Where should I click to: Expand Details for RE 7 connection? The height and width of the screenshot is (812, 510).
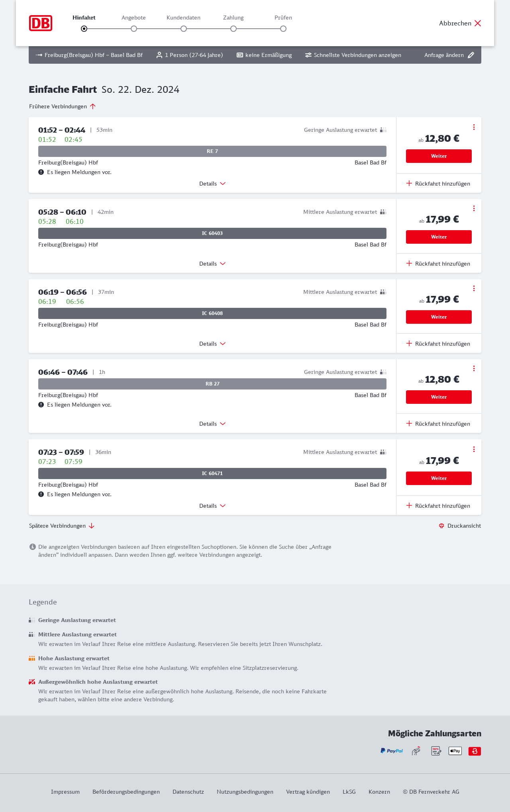212,184
